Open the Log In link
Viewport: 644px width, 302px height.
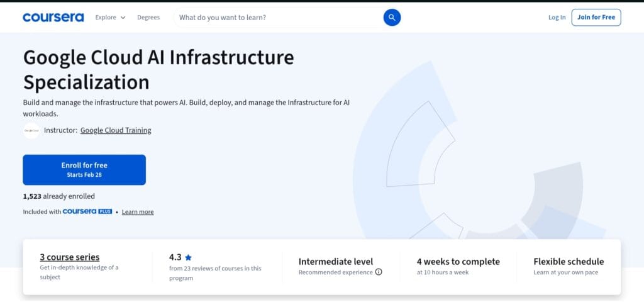tap(557, 17)
